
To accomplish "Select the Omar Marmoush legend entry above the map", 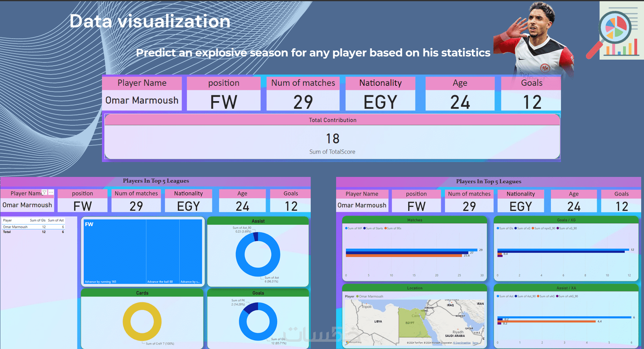I will [x=370, y=297].
